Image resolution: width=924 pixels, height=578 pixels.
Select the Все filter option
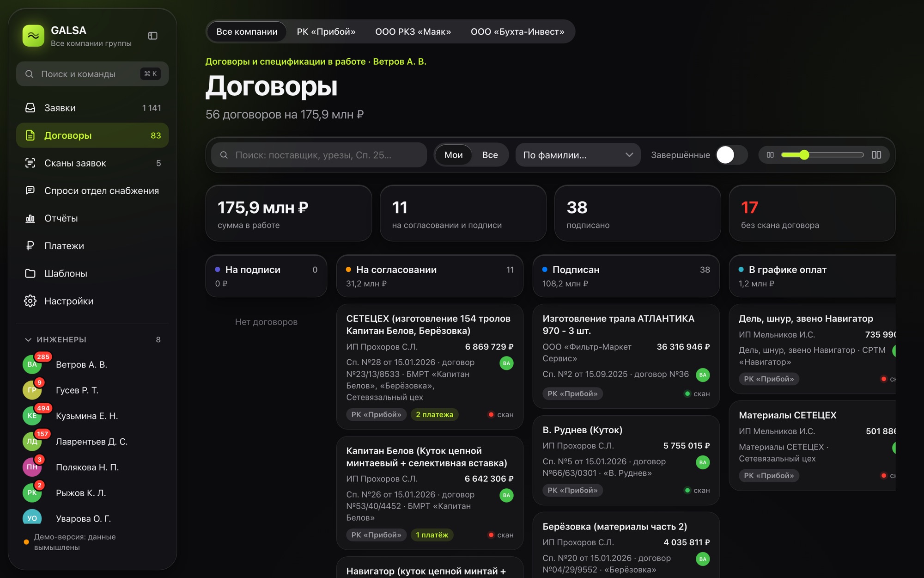click(490, 155)
